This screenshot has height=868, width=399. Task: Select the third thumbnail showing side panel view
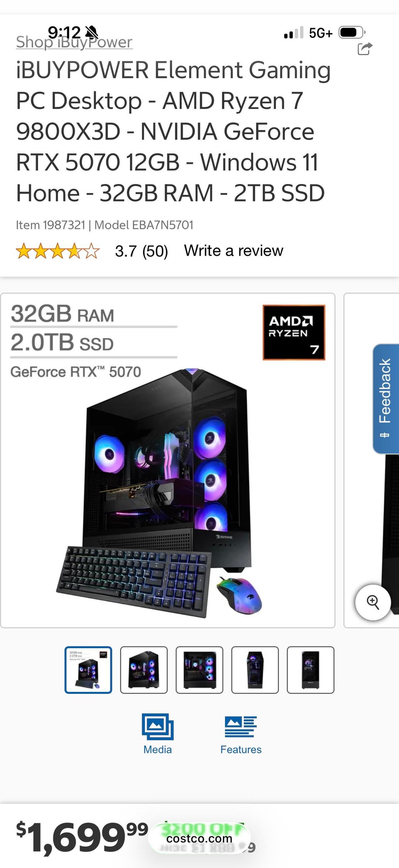(199, 670)
